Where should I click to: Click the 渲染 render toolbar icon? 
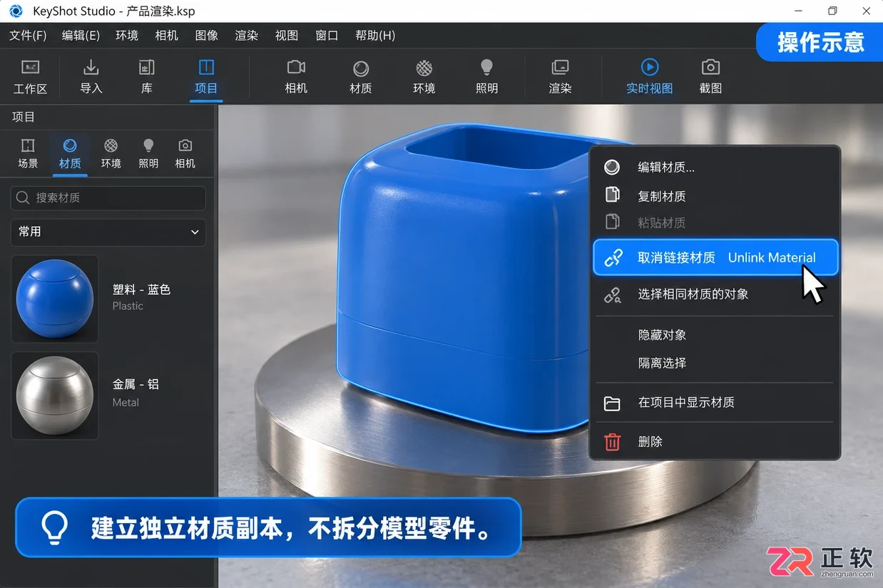click(x=560, y=77)
